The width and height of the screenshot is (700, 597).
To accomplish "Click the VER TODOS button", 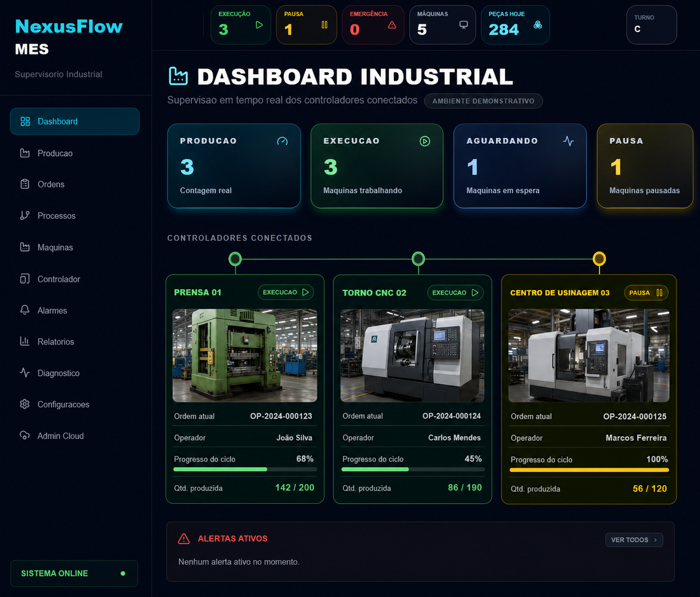I will [634, 540].
